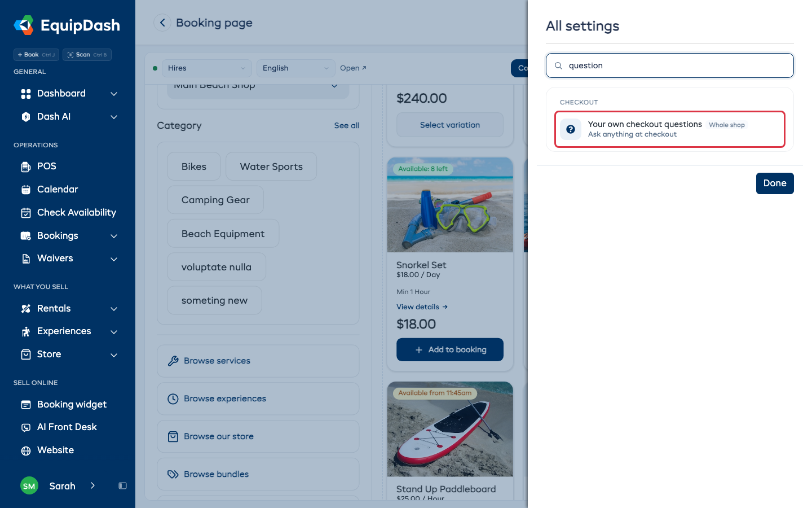Image resolution: width=812 pixels, height=508 pixels.
Task: Expand the Waivers submenu chevron
Action: (x=114, y=259)
